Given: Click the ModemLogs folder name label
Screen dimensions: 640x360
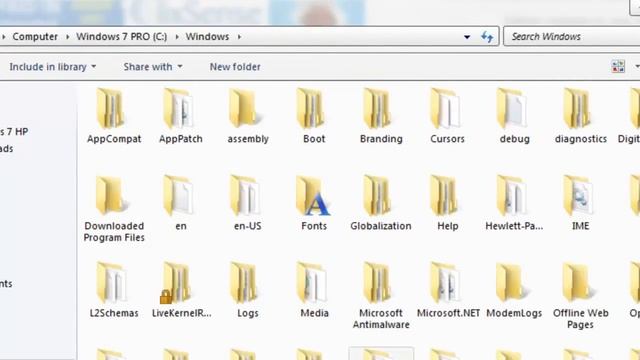Looking at the screenshot, I should coord(514,313).
